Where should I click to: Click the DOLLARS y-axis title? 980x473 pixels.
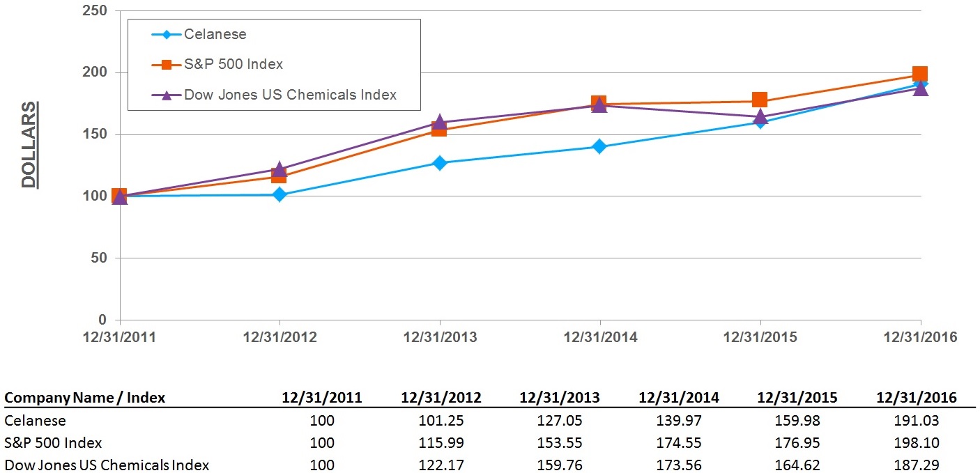(29, 145)
